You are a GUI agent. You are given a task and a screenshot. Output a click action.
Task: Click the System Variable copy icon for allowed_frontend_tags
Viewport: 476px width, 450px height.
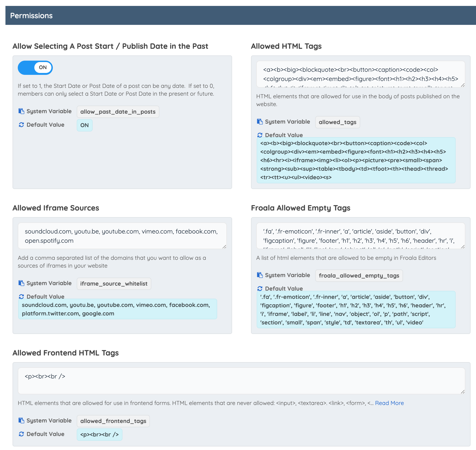pyautogui.click(x=21, y=420)
